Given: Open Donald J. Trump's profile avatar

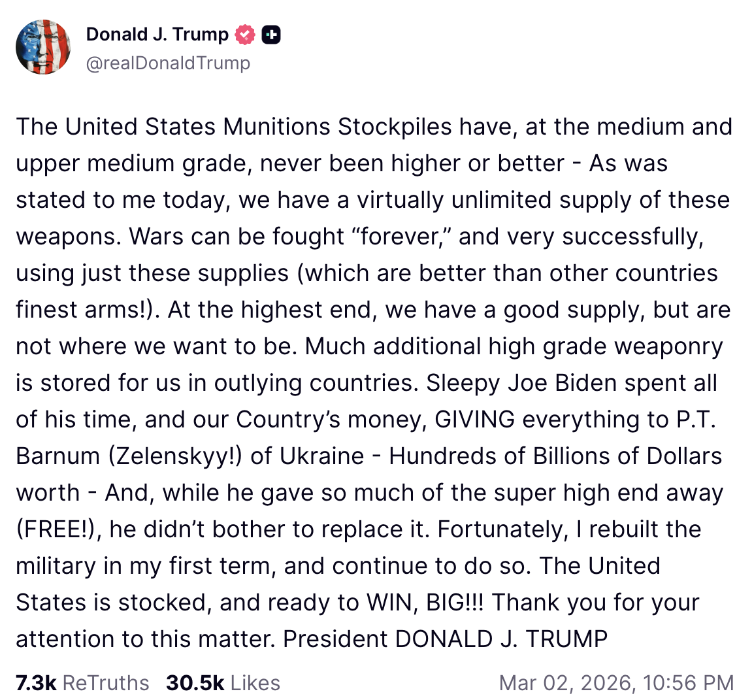Looking at the screenshot, I should tap(43, 47).
